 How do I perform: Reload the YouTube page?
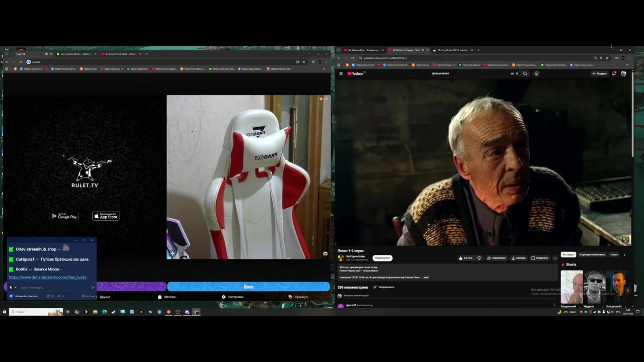[x=352, y=58]
